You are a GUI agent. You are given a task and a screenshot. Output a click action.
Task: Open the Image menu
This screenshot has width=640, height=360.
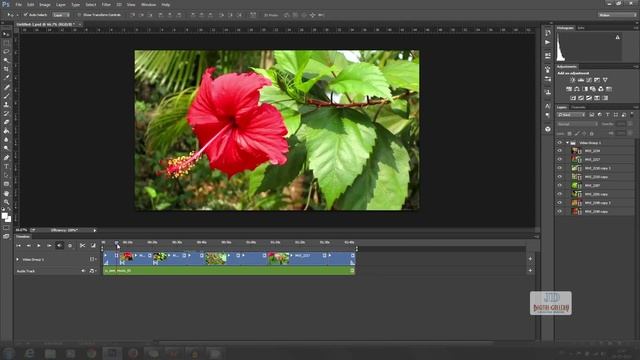tap(44, 4)
